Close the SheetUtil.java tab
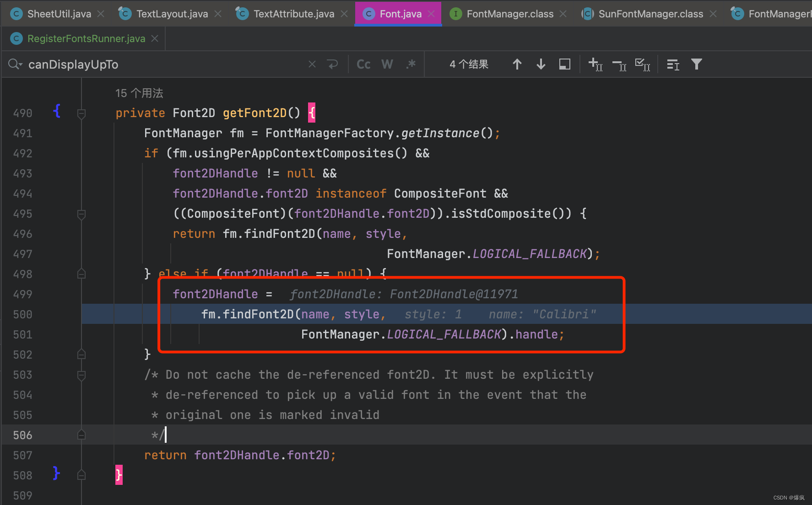Image resolution: width=812 pixels, height=505 pixels. pos(101,14)
